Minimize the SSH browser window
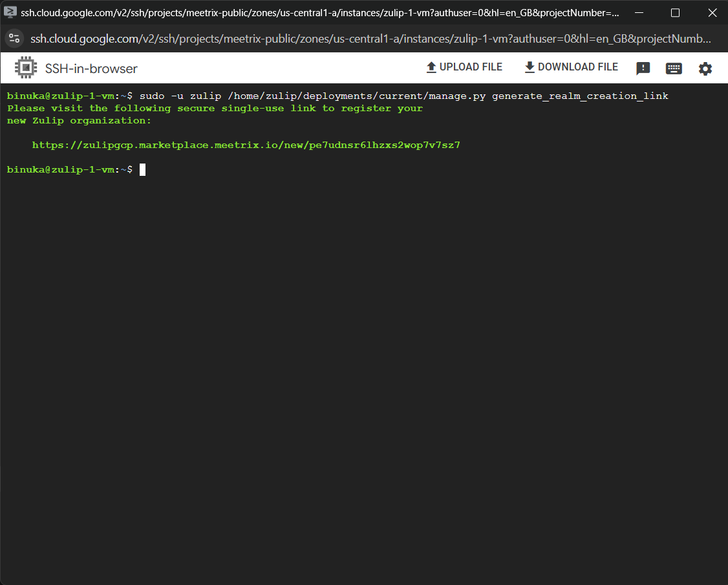This screenshot has width=728, height=585. [x=639, y=12]
